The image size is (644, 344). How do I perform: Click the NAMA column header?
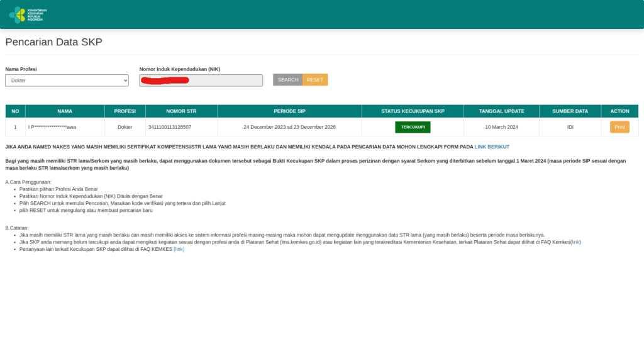65,111
